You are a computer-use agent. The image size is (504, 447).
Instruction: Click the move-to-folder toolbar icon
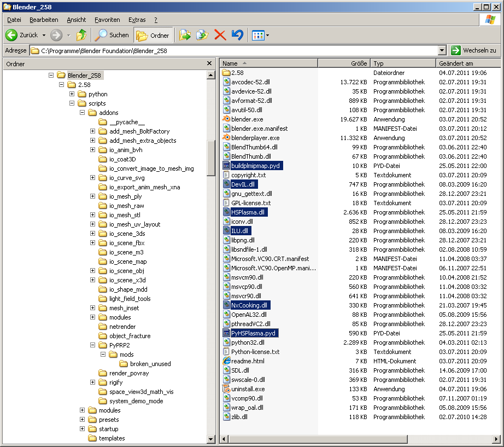coord(185,35)
